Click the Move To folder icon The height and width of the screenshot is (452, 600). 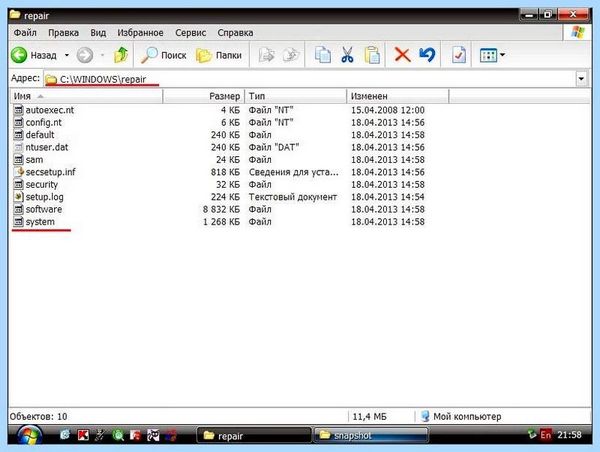(266, 55)
